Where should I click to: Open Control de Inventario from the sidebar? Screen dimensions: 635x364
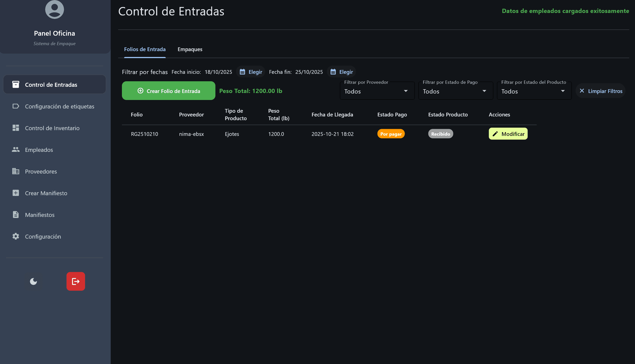[x=52, y=128]
